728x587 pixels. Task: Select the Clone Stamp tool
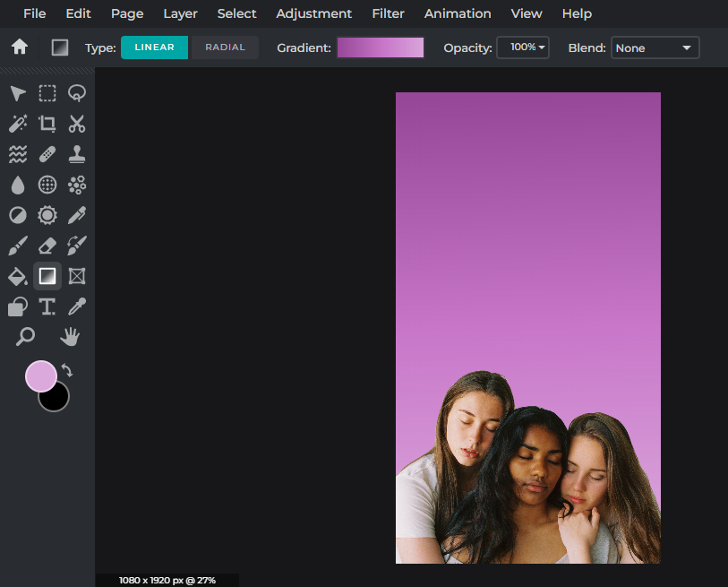pos(77,154)
